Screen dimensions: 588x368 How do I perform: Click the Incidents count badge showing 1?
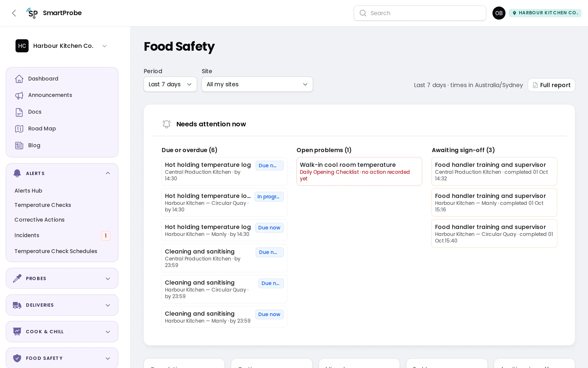point(106,236)
